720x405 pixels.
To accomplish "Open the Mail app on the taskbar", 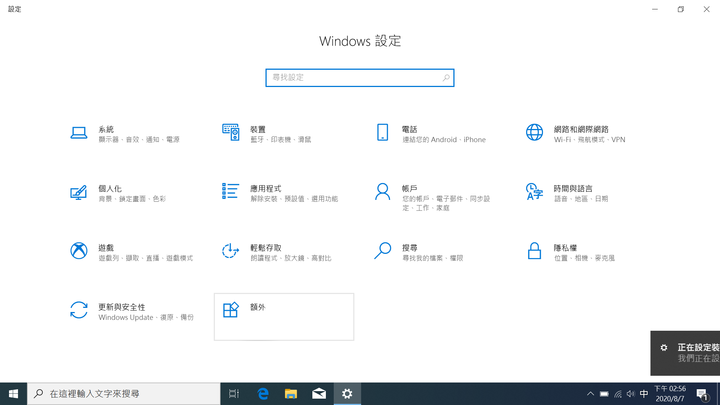I will (319, 394).
